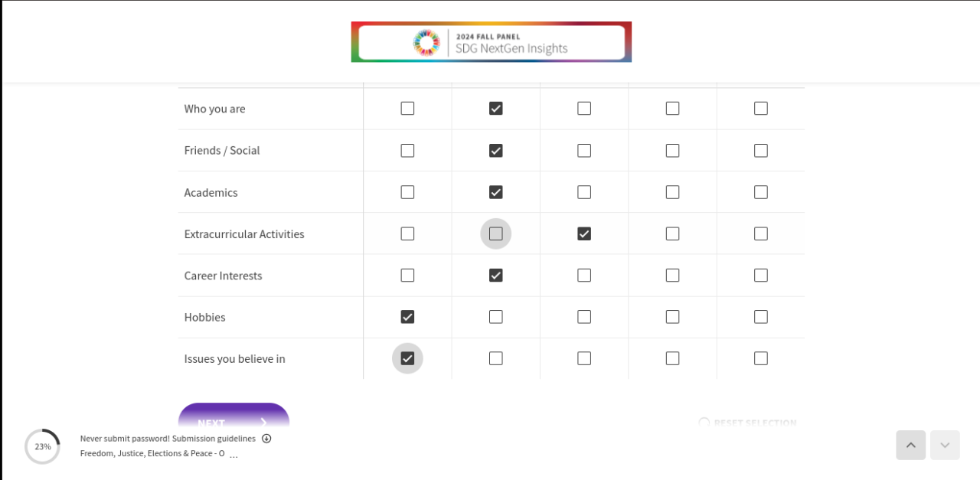Open the Submission guidelines text link
Viewport: 980px width, 480px height.
point(214,439)
